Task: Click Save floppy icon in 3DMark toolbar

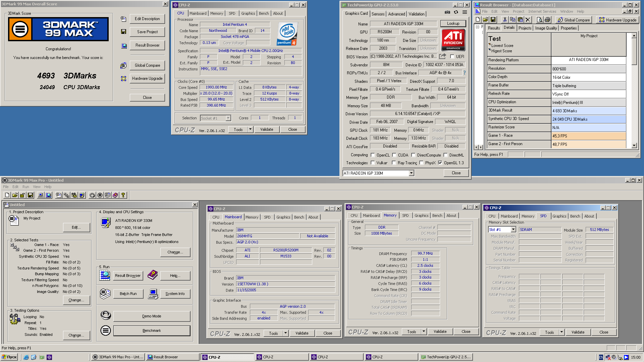Action: tap(30, 195)
